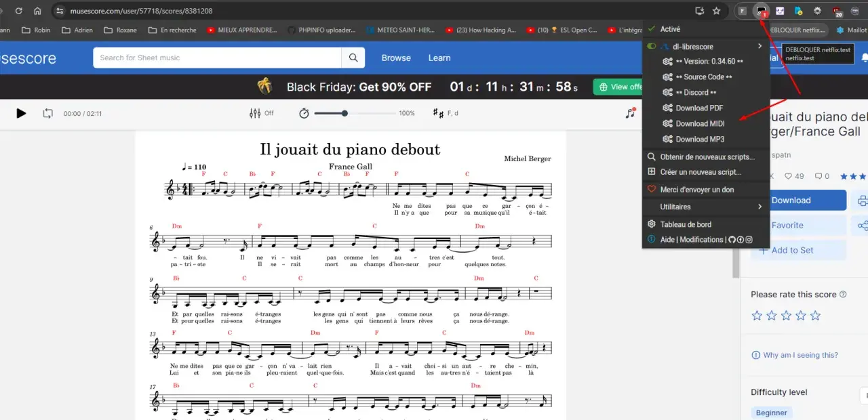The width and height of the screenshot is (868, 420).
Task: Click the extension icon with badge 20
Action: 837,11
